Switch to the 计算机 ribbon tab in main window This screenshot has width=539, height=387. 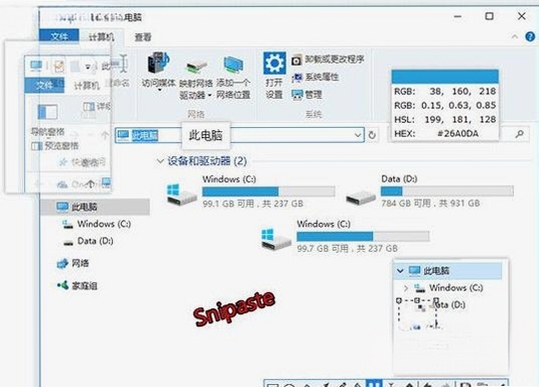(x=101, y=36)
